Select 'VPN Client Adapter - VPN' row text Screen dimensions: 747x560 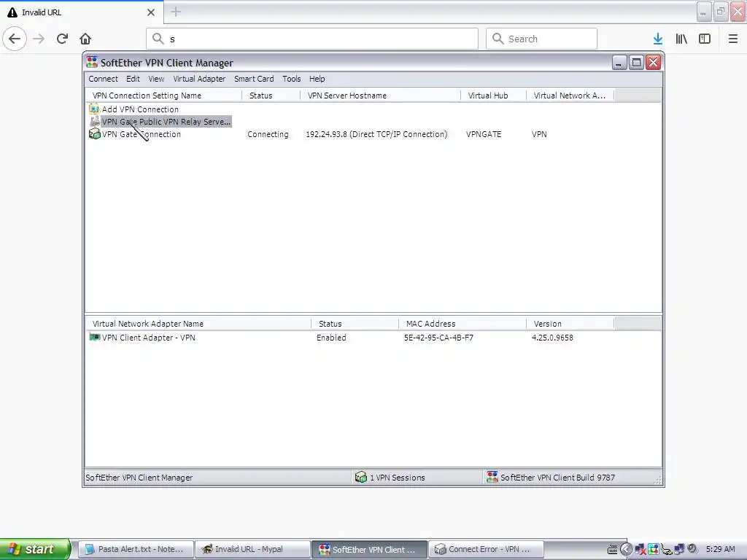[x=149, y=338]
